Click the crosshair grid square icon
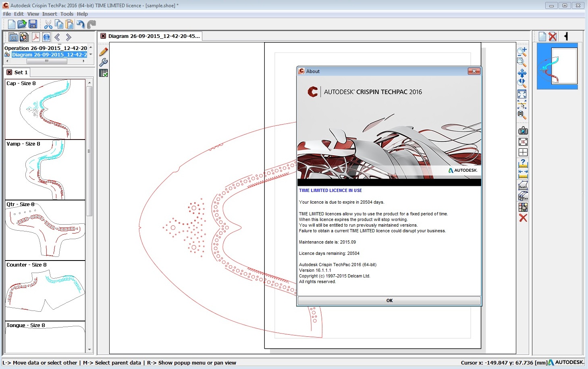Image resolution: width=588 pixels, height=369 pixels. pyautogui.click(x=523, y=152)
